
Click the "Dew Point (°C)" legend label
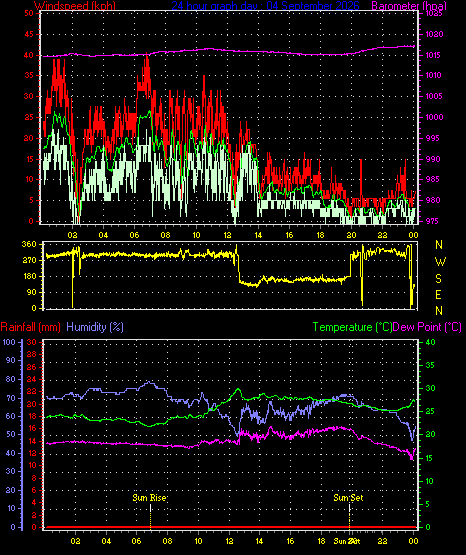(427, 327)
